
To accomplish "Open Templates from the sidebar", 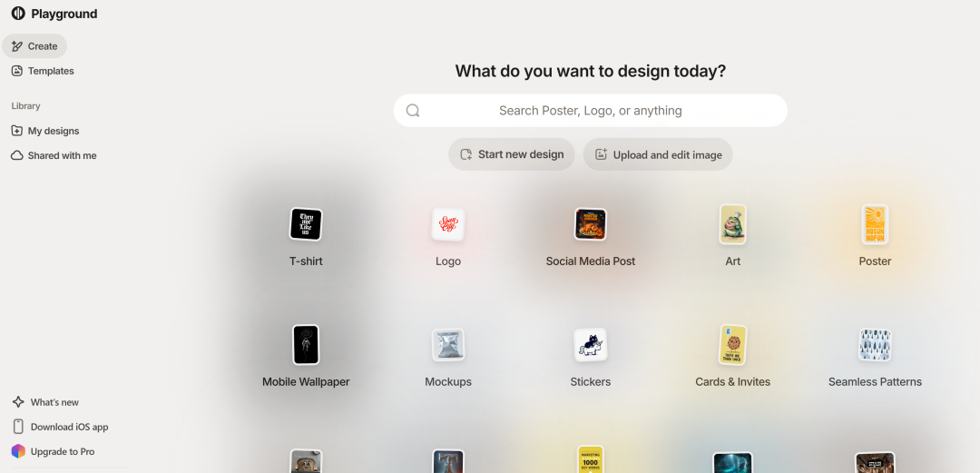I will (43, 72).
